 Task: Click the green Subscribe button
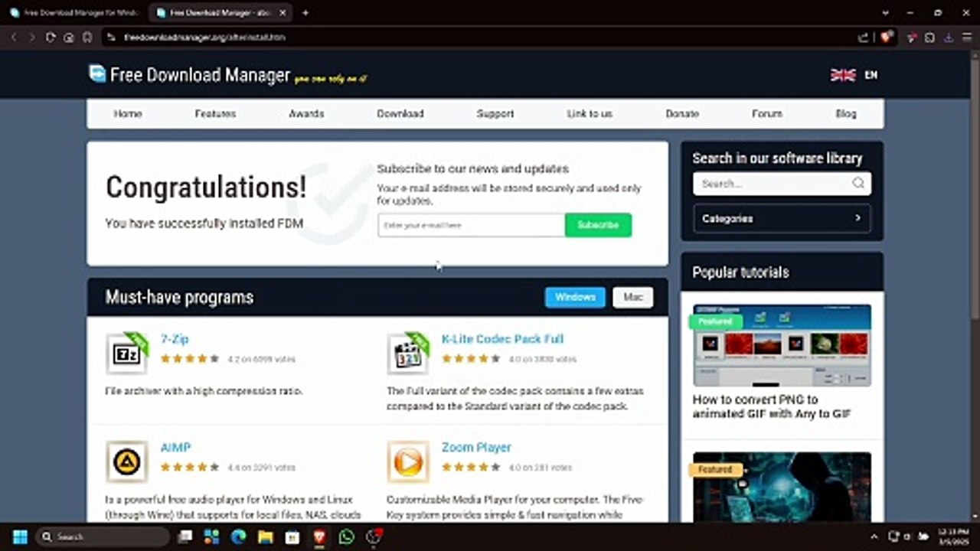click(598, 225)
